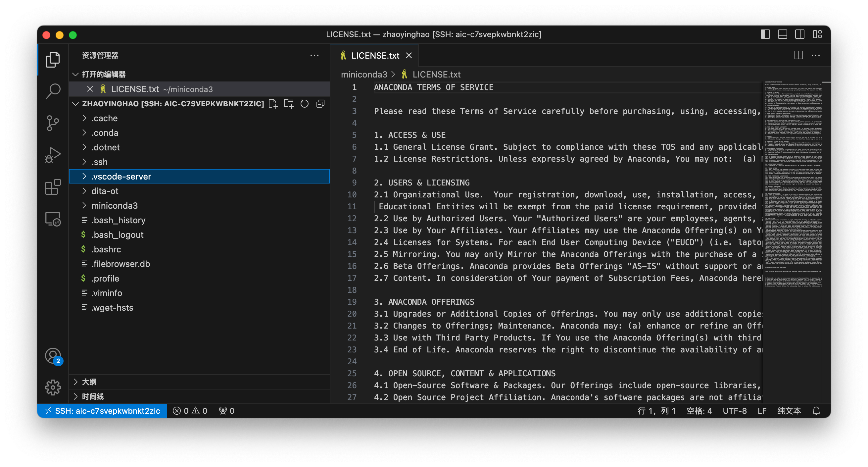Click '2. USERS & LICENSING' heading line
This screenshot has height=467, width=868.
(x=421, y=183)
